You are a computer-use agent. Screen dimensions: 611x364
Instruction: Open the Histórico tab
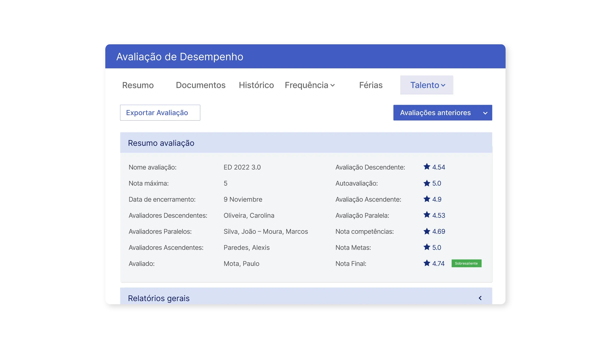click(256, 85)
